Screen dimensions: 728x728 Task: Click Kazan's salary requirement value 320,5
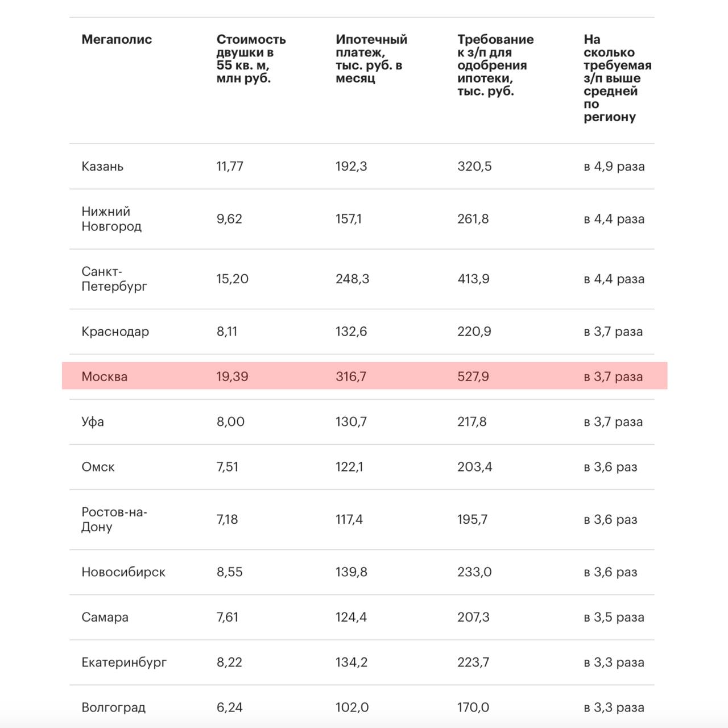(x=474, y=166)
